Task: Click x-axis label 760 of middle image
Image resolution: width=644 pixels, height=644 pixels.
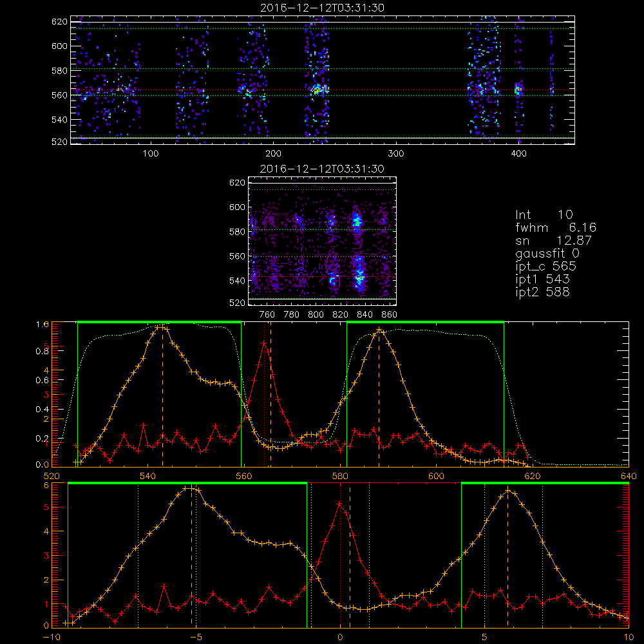Action: point(267,315)
